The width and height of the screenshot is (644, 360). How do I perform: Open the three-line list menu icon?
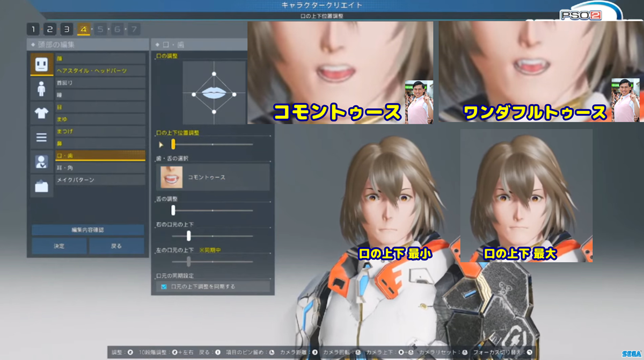click(x=41, y=137)
